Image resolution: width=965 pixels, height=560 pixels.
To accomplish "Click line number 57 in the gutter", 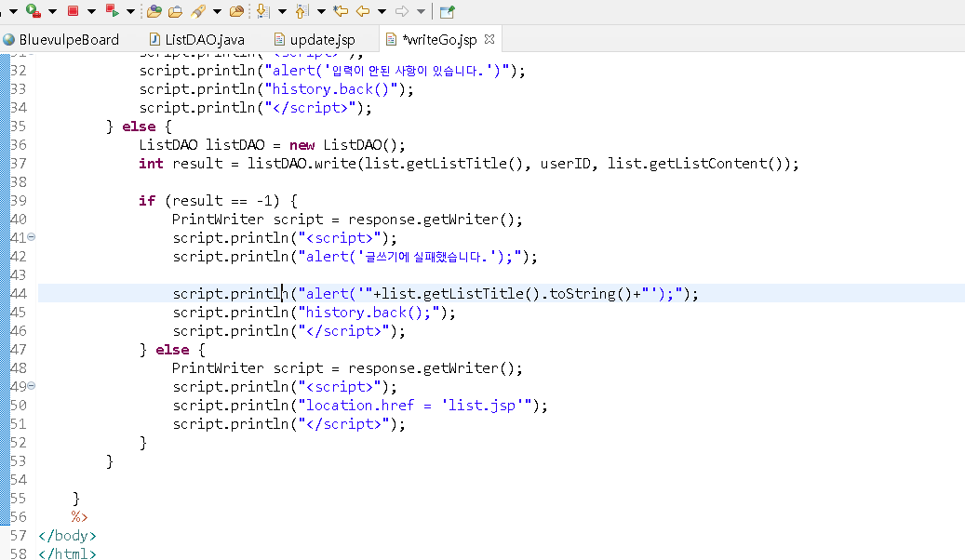I will pyautogui.click(x=19, y=536).
